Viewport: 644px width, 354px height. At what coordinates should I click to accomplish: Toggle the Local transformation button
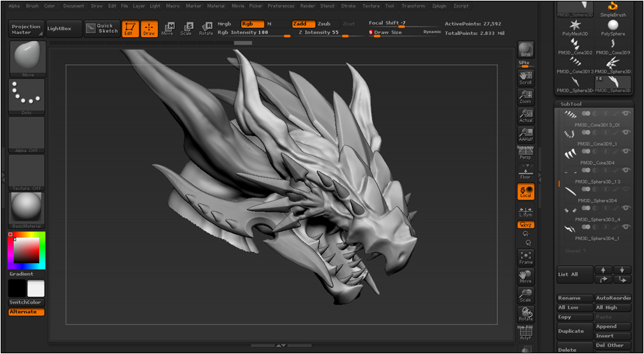coord(526,191)
